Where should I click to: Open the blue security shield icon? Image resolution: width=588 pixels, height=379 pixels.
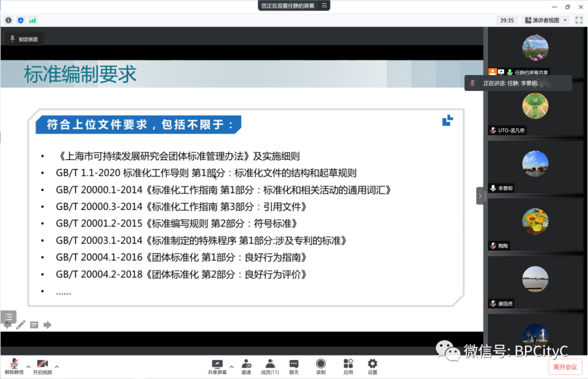21,20
